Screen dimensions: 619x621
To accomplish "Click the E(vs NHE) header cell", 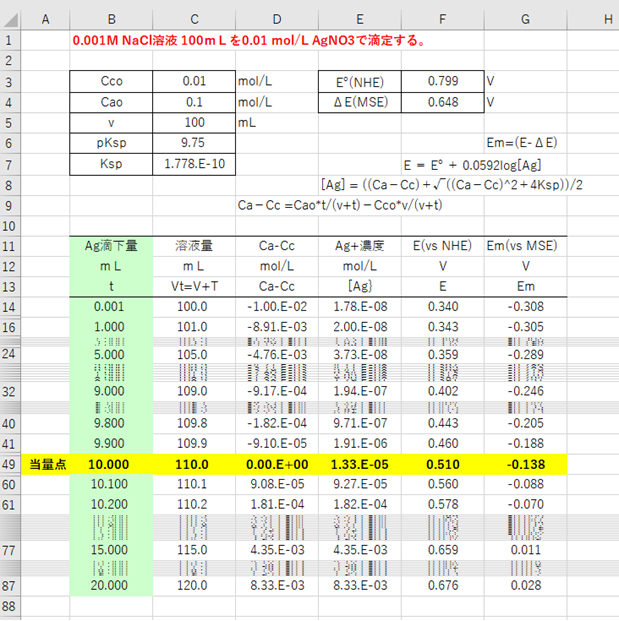I will pyautogui.click(x=442, y=246).
